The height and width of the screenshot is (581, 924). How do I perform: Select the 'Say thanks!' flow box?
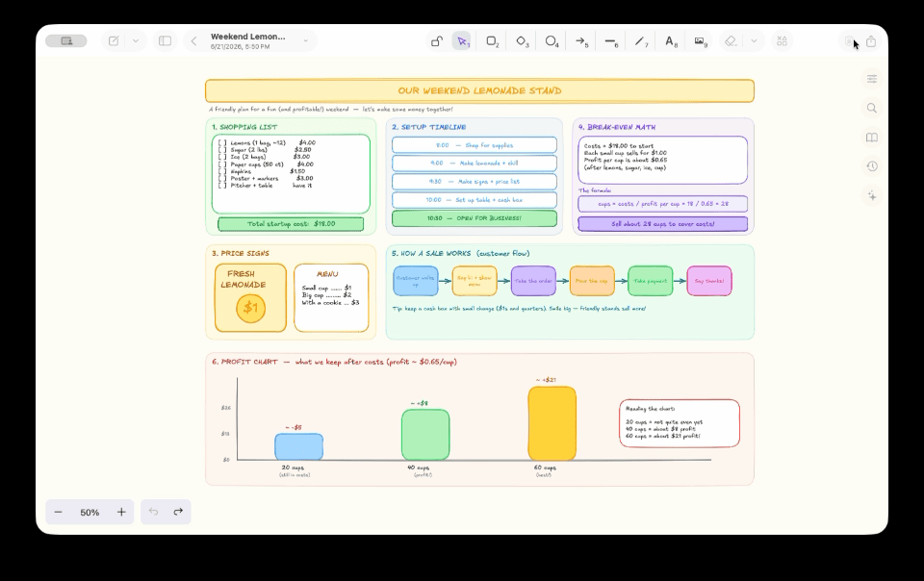[x=709, y=282]
